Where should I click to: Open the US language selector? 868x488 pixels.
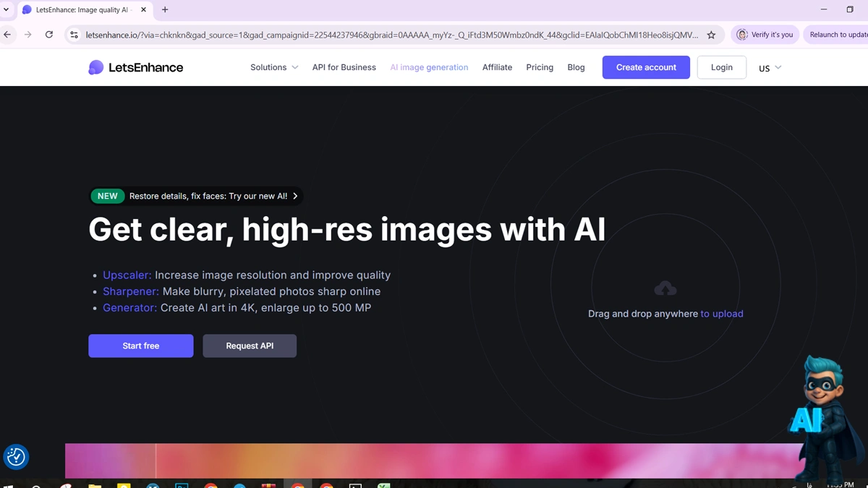(770, 68)
